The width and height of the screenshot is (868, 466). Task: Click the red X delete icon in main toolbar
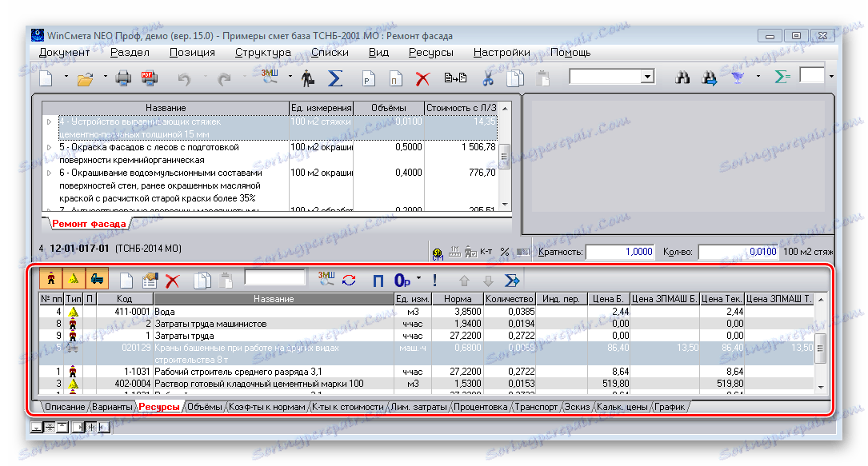[423, 79]
